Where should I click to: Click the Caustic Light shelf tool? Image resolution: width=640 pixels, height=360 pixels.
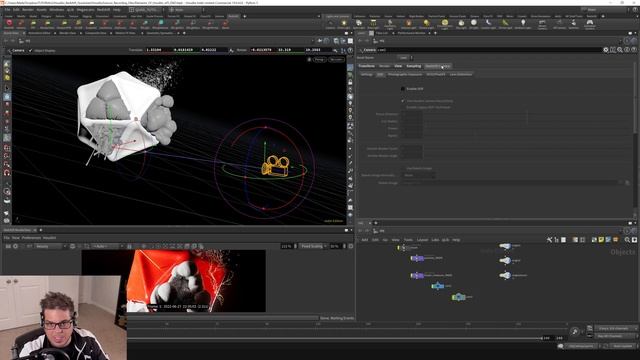[489, 24]
